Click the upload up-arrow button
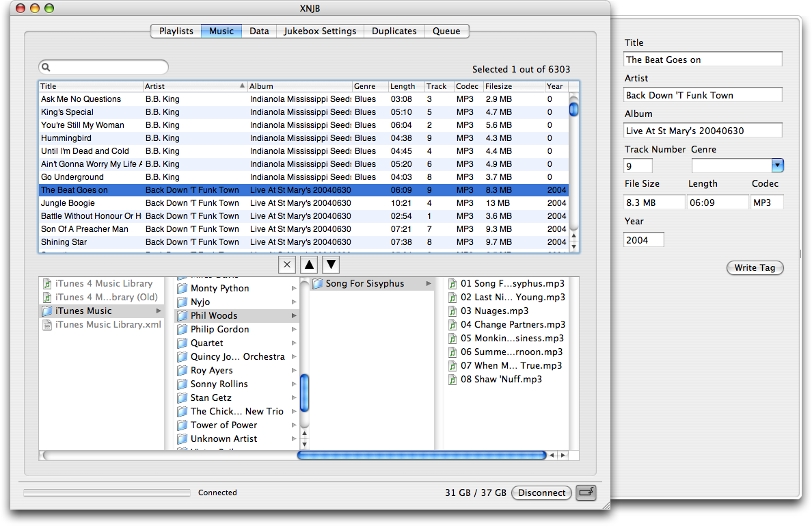The width and height of the screenshot is (812, 526). click(x=309, y=265)
